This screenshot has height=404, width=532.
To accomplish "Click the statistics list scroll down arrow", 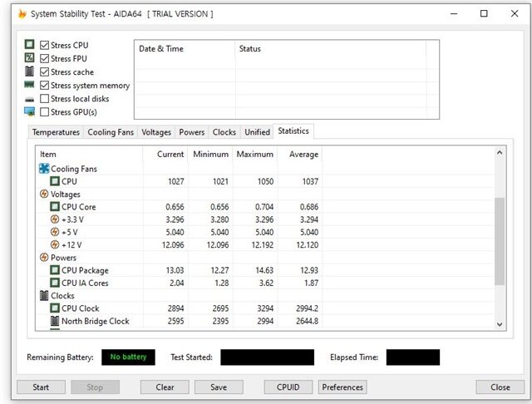I will (500, 324).
